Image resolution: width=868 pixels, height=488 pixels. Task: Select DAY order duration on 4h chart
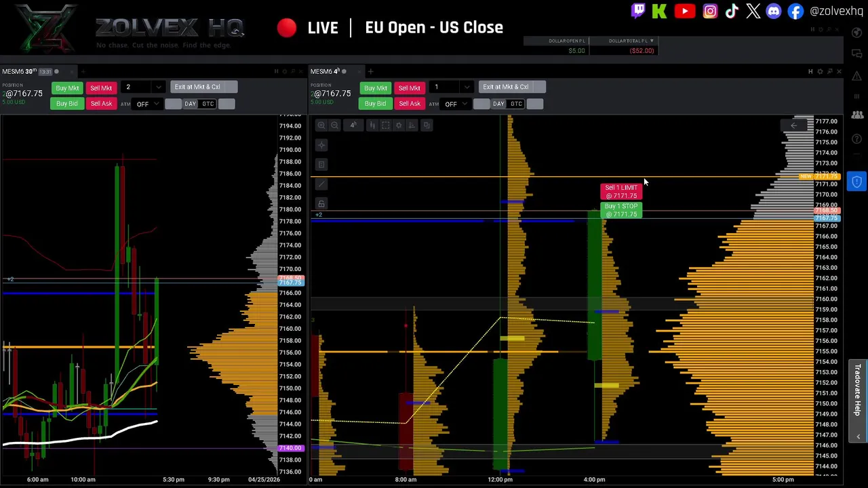point(498,104)
